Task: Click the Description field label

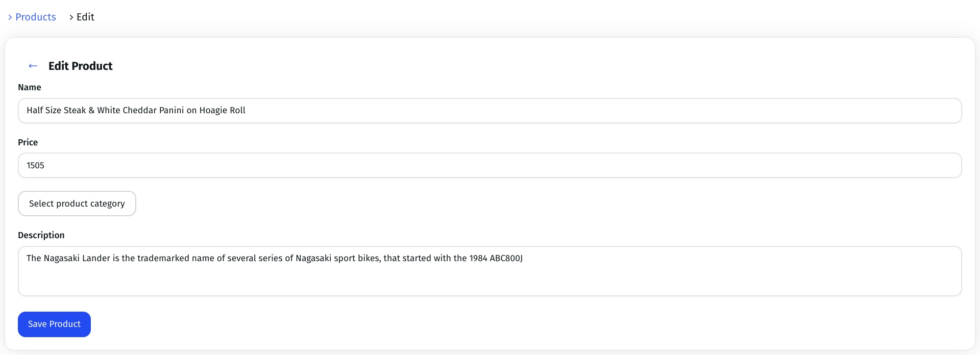Action: click(x=41, y=235)
